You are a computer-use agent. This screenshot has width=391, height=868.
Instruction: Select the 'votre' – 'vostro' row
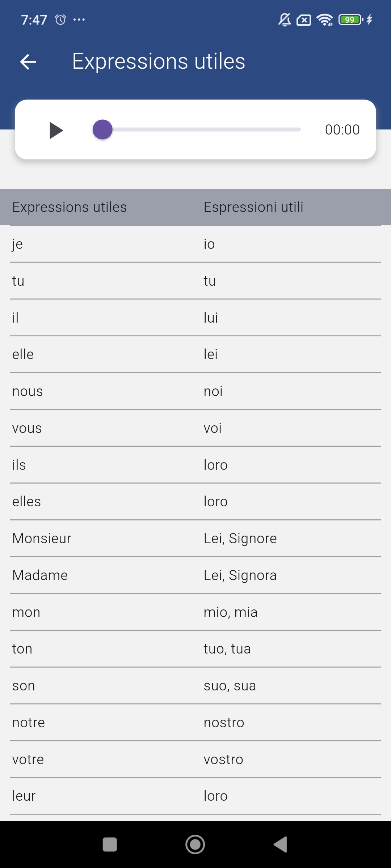click(195, 759)
